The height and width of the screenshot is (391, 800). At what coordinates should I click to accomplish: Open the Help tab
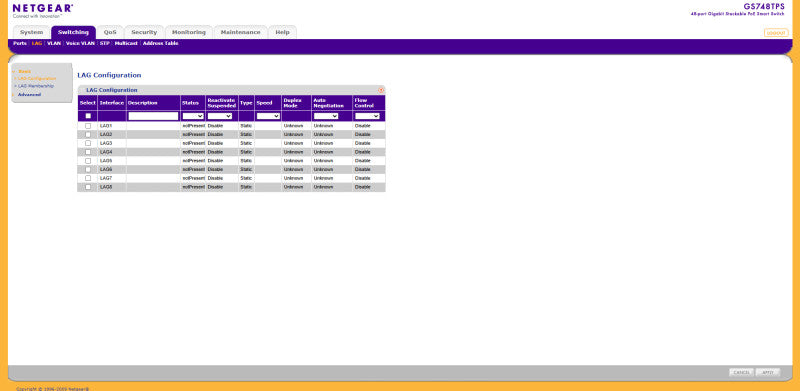(x=282, y=32)
